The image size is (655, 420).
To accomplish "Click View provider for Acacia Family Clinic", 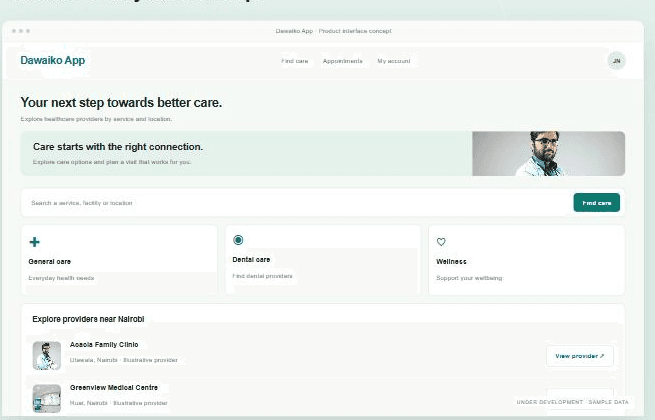I will click(580, 356).
